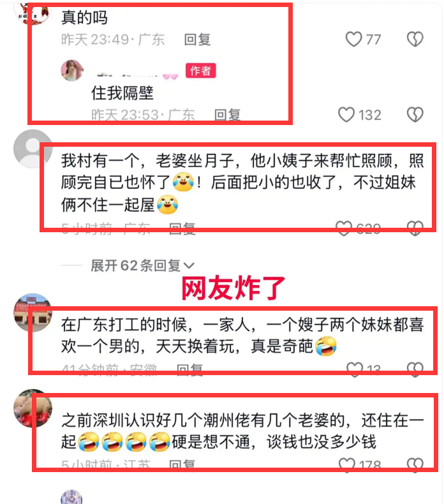Like the 潮州佬 comment with 178 likes
The height and width of the screenshot is (504, 444).
(347, 465)
